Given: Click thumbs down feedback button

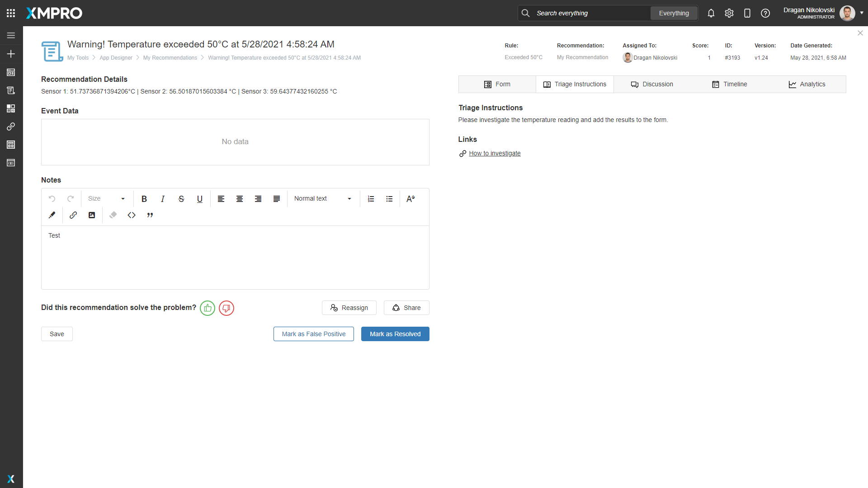Looking at the screenshot, I should click(x=226, y=308).
